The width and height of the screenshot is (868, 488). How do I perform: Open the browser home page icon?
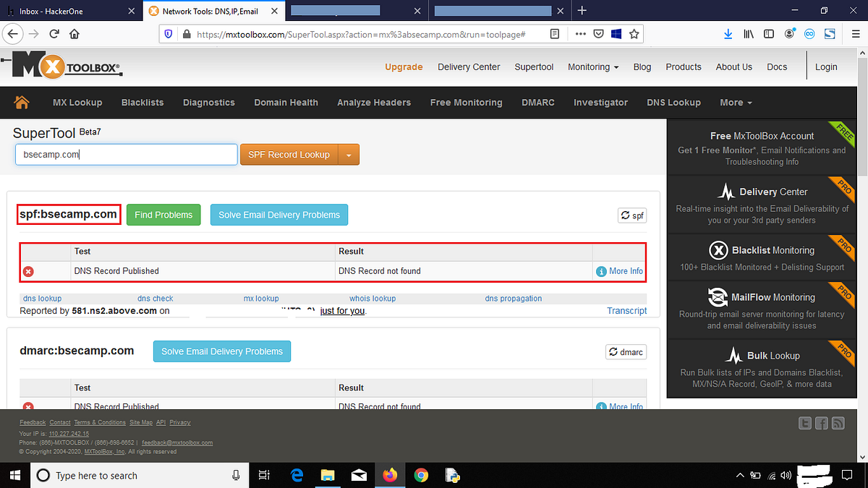[x=74, y=34]
